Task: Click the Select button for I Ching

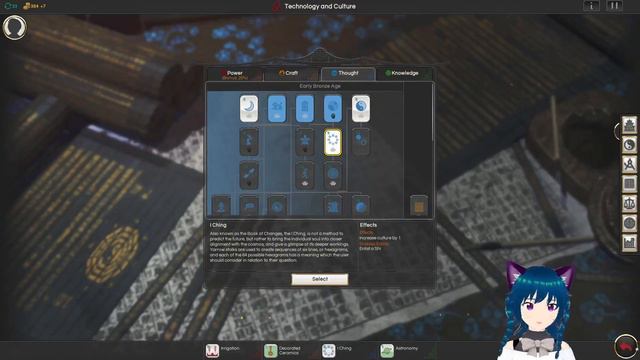Action: point(320,279)
